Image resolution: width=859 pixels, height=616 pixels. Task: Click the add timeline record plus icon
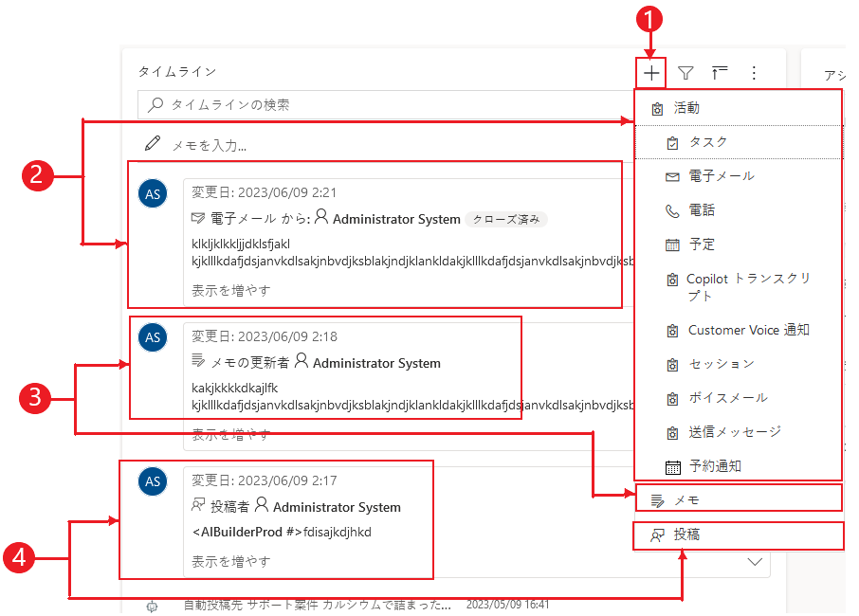click(x=649, y=72)
